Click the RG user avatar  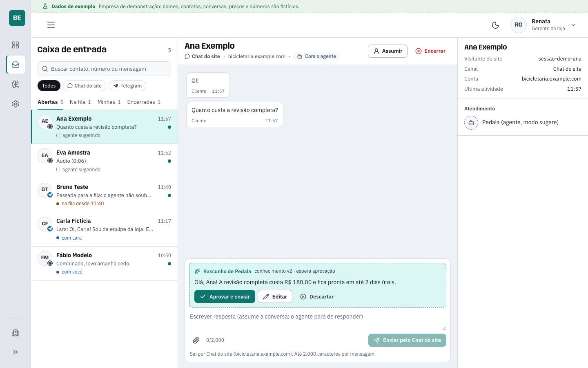tap(519, 25)
